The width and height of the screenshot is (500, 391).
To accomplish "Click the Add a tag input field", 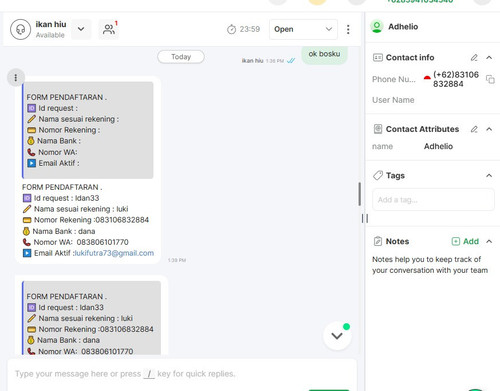I will [x=433, y=200].
